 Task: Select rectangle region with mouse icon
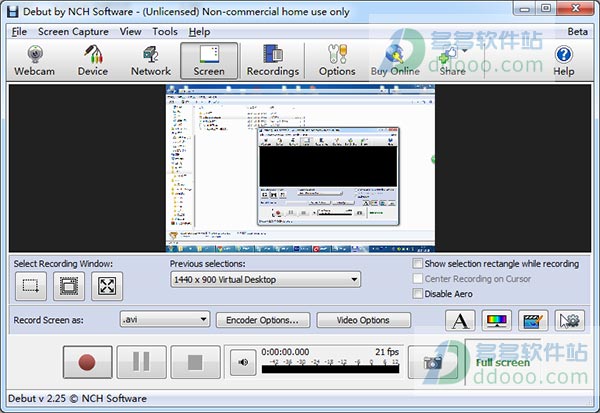(31, 286)
